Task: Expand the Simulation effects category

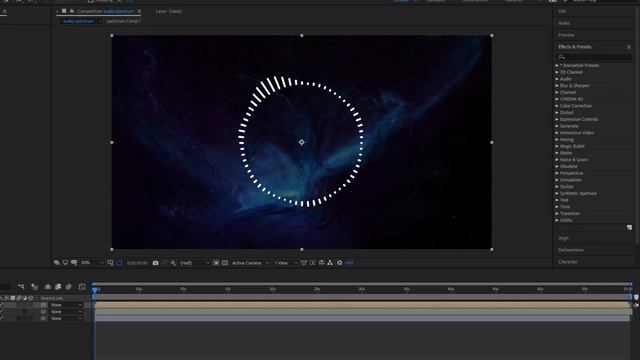Action: [x=557, y=180]
